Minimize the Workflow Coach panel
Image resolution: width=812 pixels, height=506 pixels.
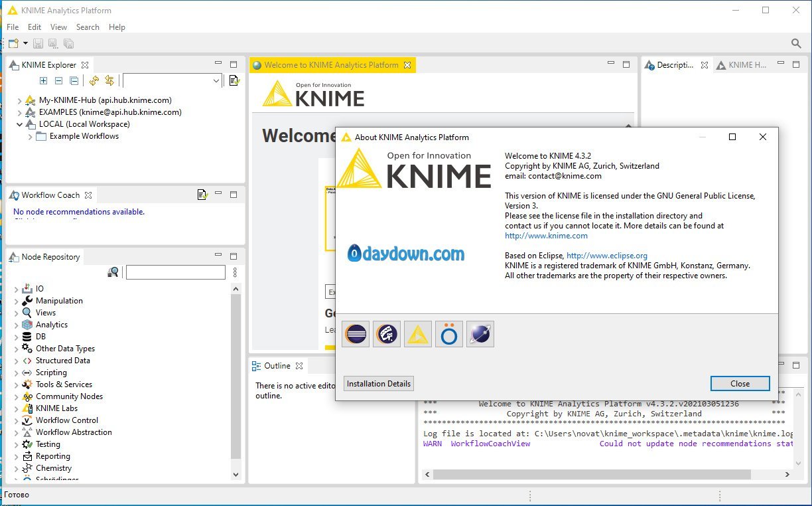click(x=218, y=194)
